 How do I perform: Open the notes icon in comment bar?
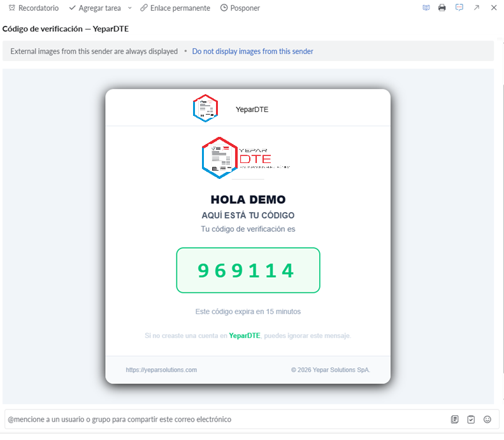(x=455, y=420)
